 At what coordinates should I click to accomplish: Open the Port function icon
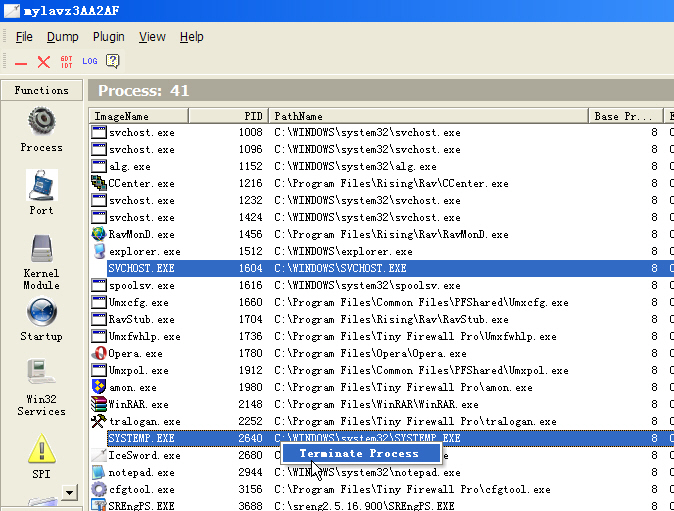42,185
